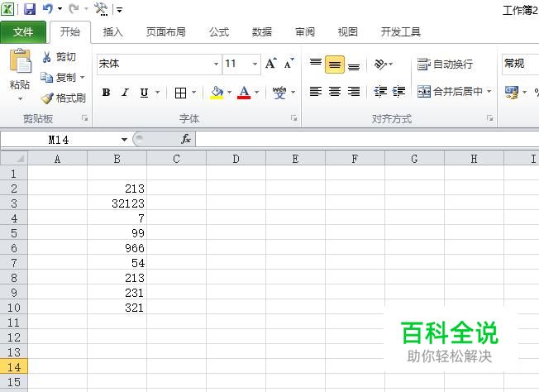Select column B header
539x392 pixels.
[x=117, y=159]
